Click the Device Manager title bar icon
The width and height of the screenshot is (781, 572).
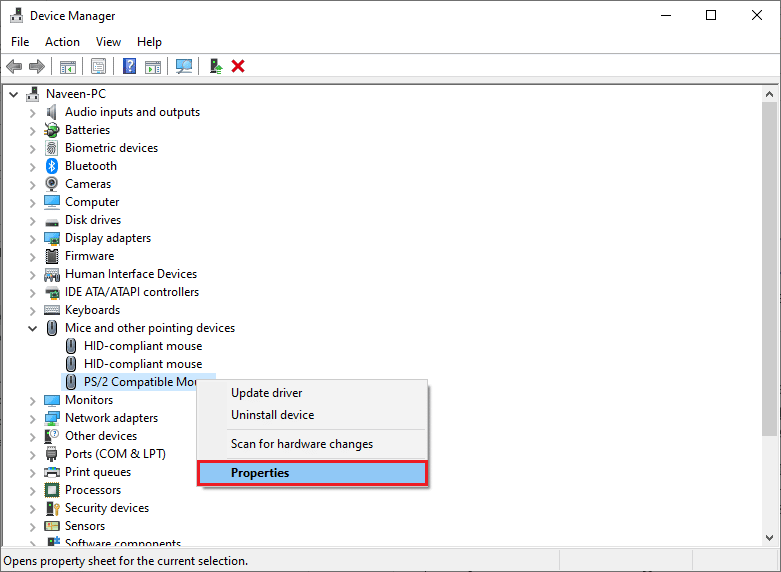(x=16, y=16)
